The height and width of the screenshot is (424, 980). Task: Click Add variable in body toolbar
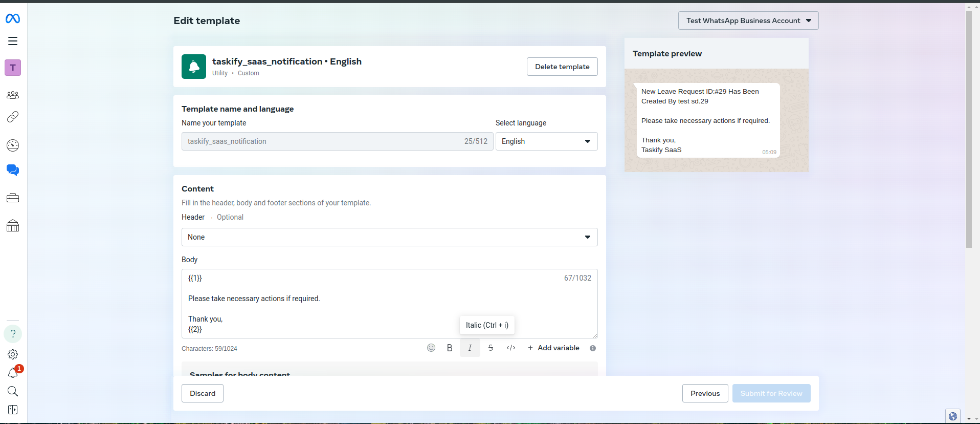[553, 348]
